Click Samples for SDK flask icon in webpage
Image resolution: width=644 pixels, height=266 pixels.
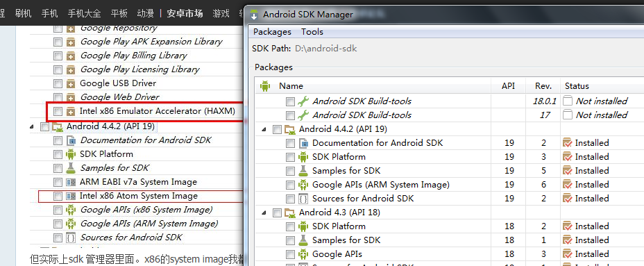(x=71, y=168)
